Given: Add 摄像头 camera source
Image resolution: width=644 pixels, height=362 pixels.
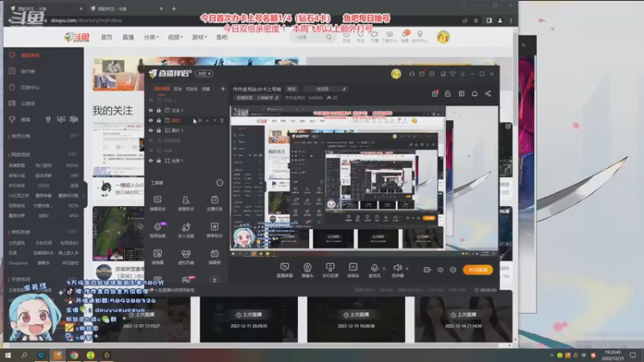Looking at the screenshot, I should point(308,270).
